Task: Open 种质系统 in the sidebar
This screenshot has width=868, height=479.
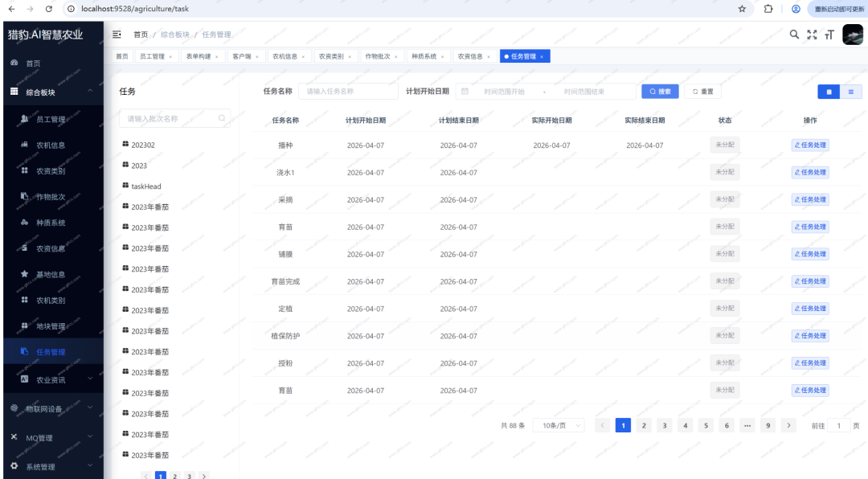Action: pyautogui.click(x=53, y=223)
